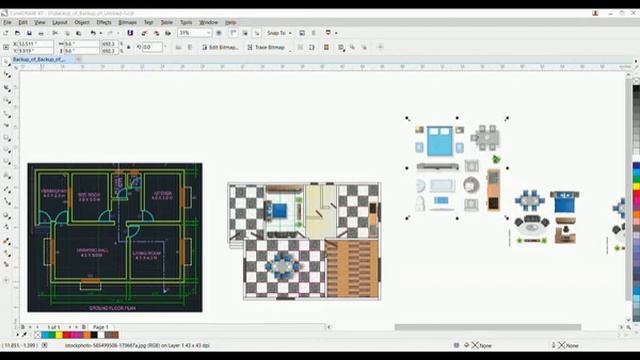Viewport: 640px width, 360px height.
Task: Click the Save icon in toolbar
Action: click(x=29, y=33)
